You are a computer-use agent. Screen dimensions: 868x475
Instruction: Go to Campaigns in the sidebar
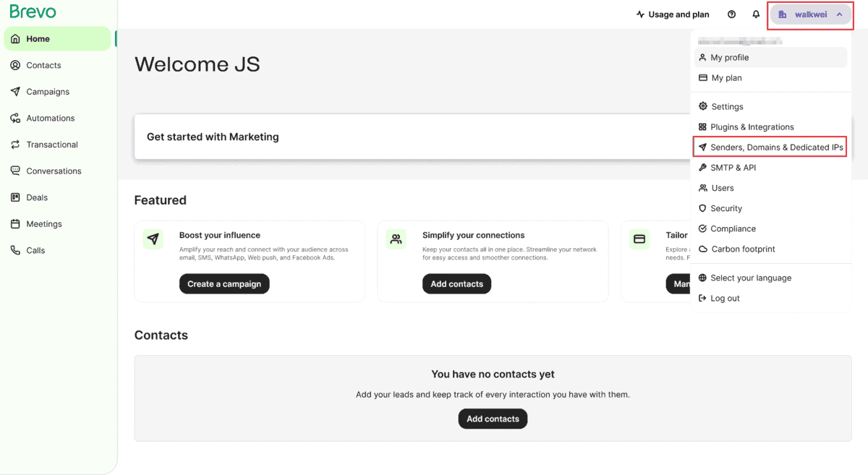48,92
